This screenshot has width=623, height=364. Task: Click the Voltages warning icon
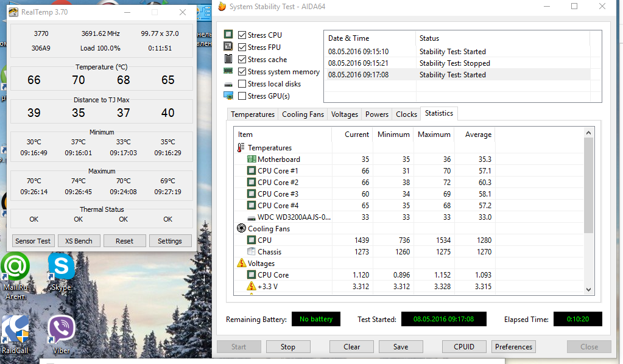(242, 263)
